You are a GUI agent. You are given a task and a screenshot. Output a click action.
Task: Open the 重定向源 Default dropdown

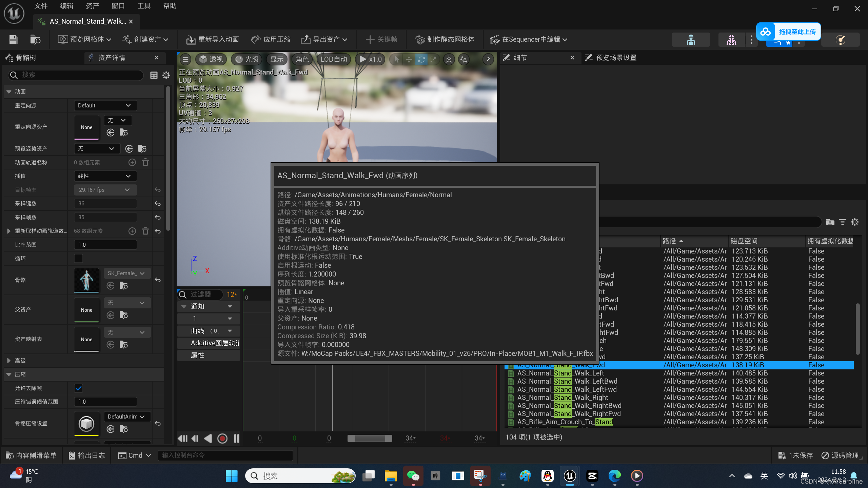(105, 105)
